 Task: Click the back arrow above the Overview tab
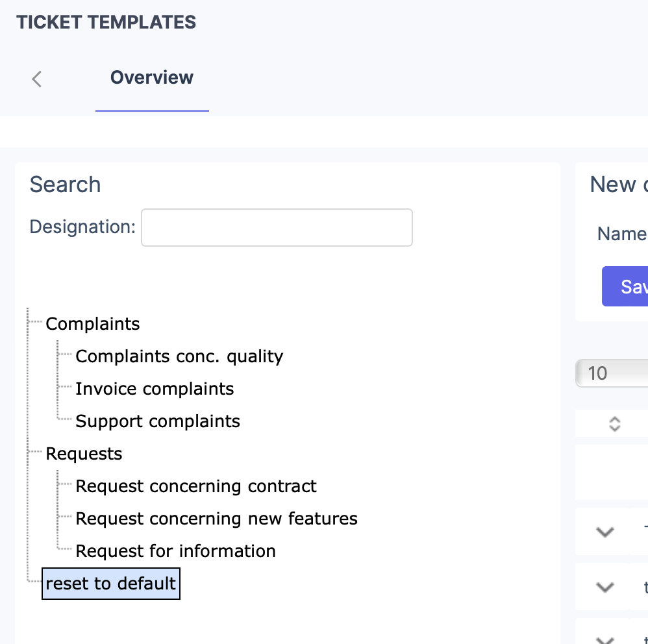36,79
